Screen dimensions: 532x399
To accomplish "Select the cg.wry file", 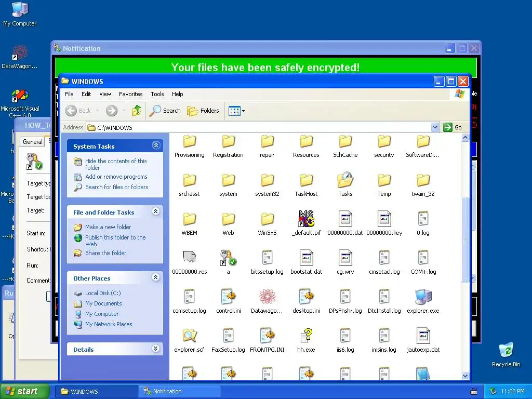I will (x=345, y=263).
